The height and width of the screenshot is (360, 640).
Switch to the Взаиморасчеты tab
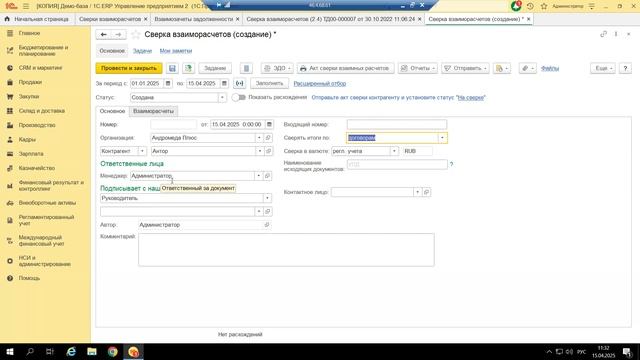153,111
